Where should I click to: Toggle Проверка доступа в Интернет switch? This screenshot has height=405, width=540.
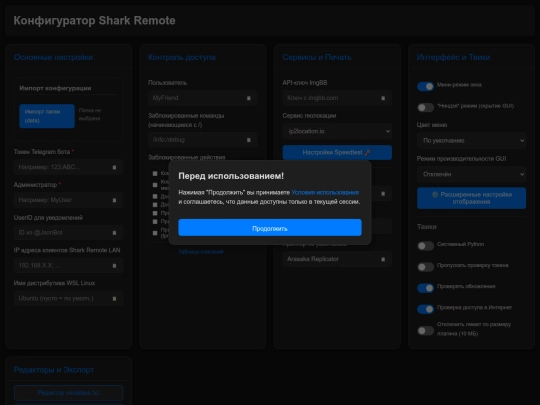[x=425, y=309]
